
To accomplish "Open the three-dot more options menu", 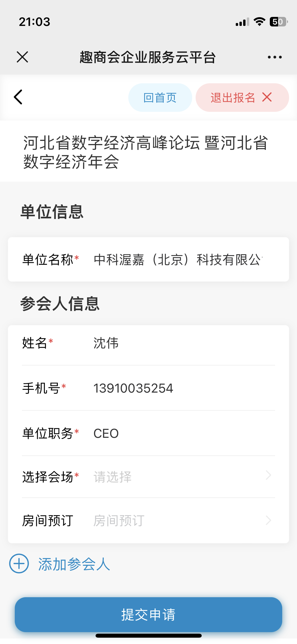I will click(275, 57).
